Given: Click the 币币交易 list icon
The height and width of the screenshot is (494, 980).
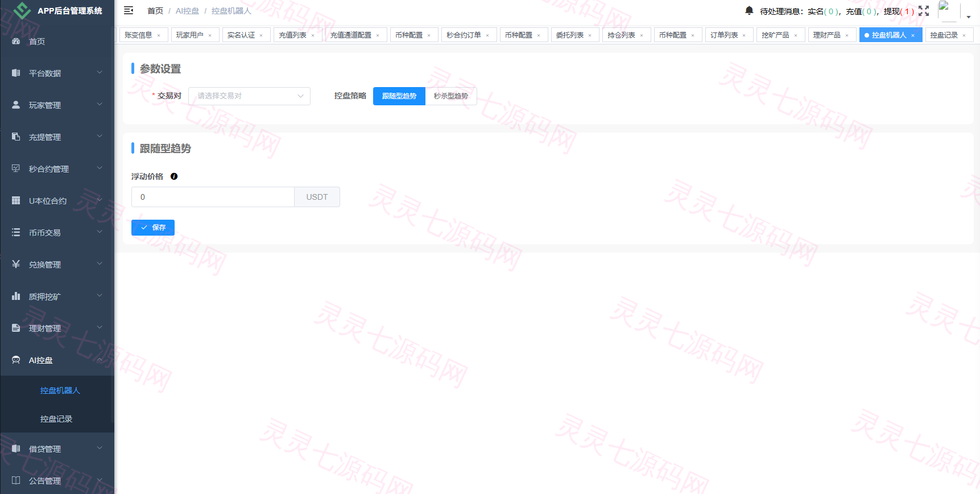Looking at the screenshot, I should click(x=16, y=233).
